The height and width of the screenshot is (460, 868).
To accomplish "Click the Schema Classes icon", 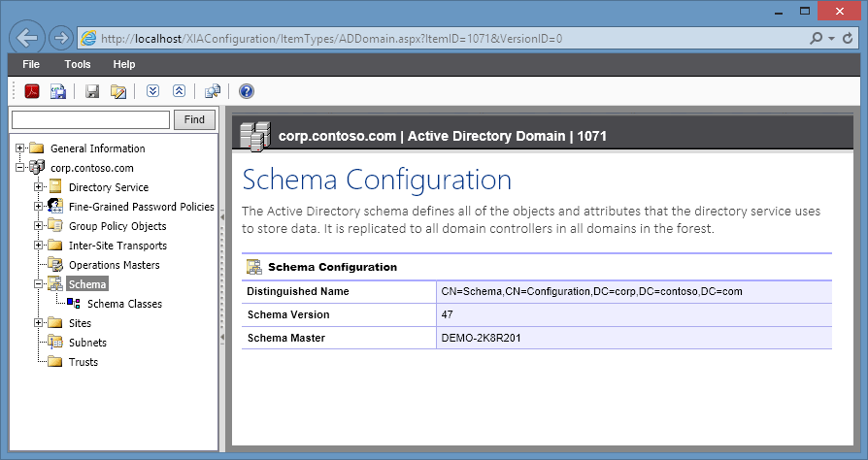I will [74, 303].
